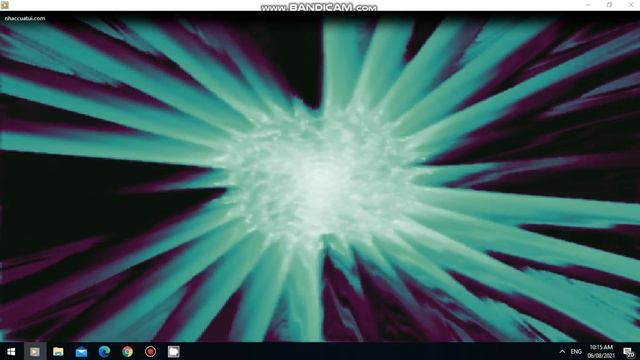Open File Explorer from the taskbar
This screenshot has width=640, height=360.
58,351
